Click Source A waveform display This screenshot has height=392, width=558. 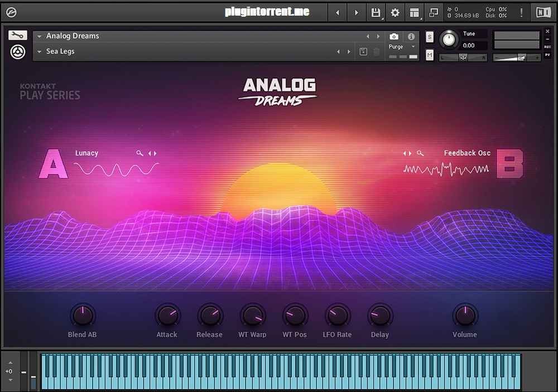coord(116,170)
